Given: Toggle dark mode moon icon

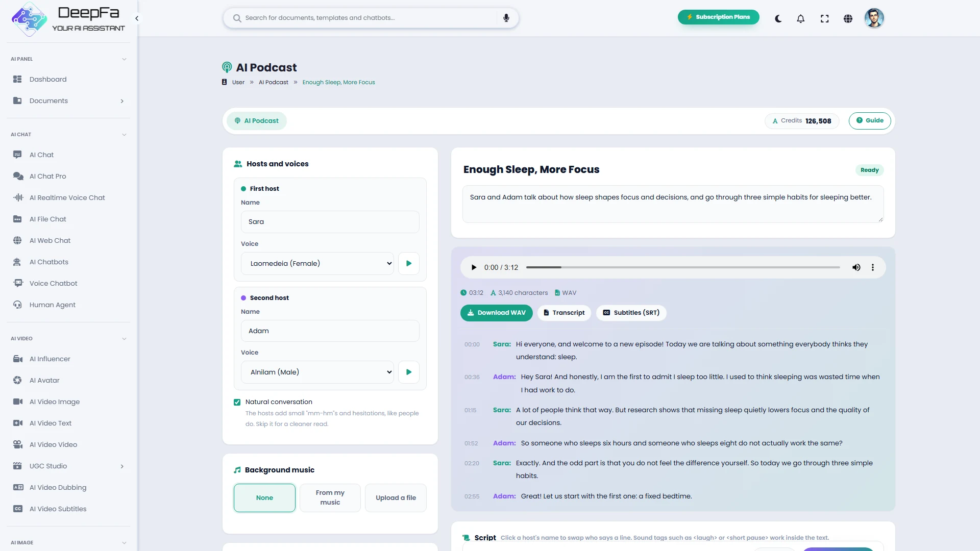Looking at the screenshot, I should click(x=778, y=18).
